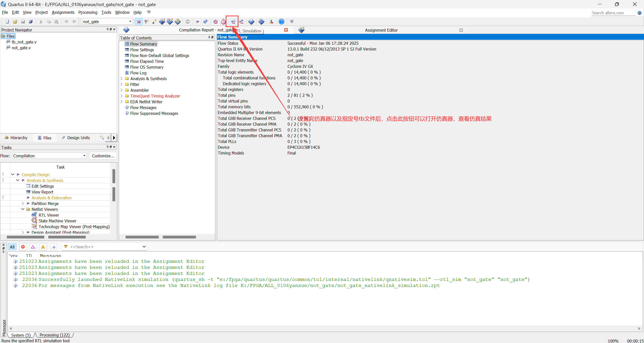This screenshot has height=343, width=644.
Task: Click the Tasks list vertical scrollbar
Action: click(x=114, y=185)
